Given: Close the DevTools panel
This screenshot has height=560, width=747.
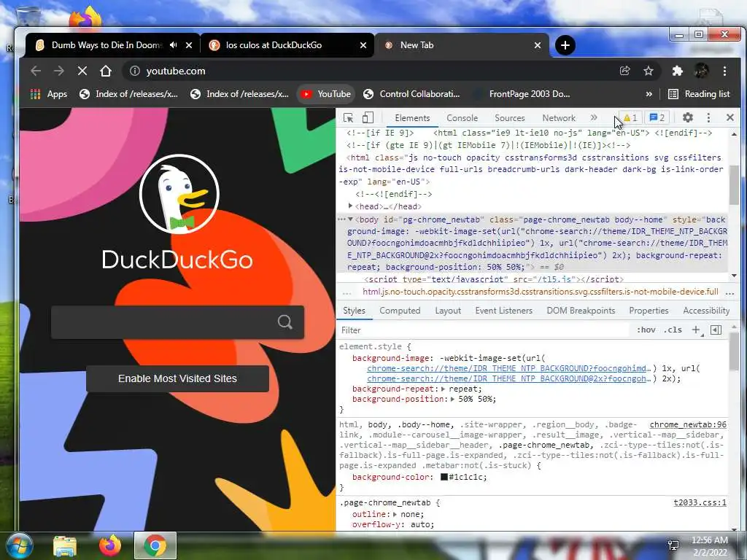Looking at the screenshot, I should tap(729, 117).
